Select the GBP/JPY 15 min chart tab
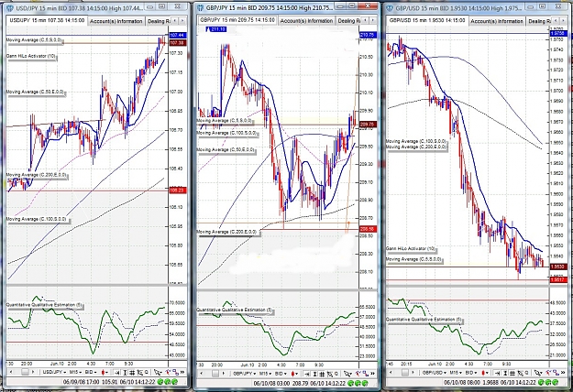 237,20
